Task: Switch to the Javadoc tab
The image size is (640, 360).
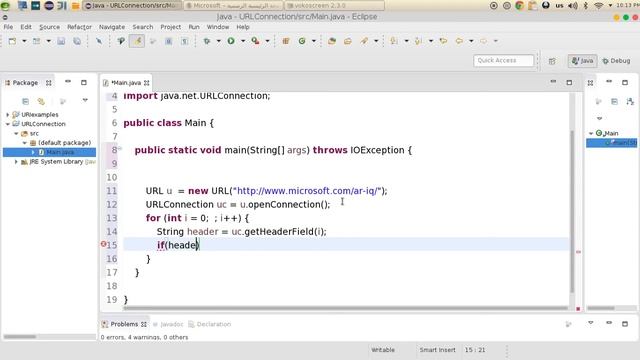Action: tap(169, 324)
